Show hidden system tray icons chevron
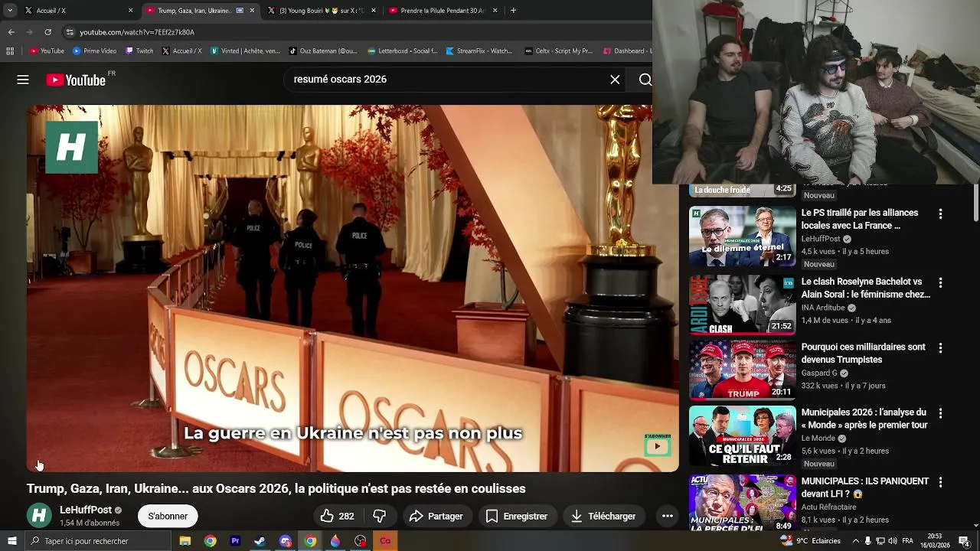 click(856, 541)
